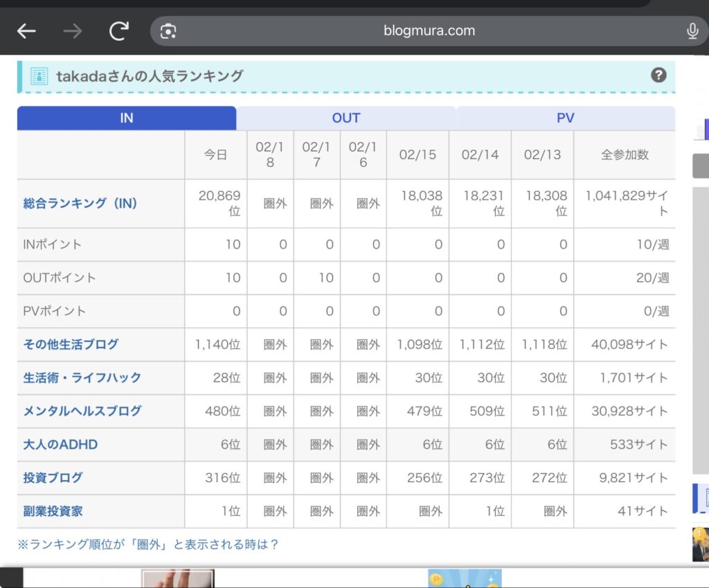Tap the microphone voice search icon
The width and height of the screenshot is (709, 588).
692,31
